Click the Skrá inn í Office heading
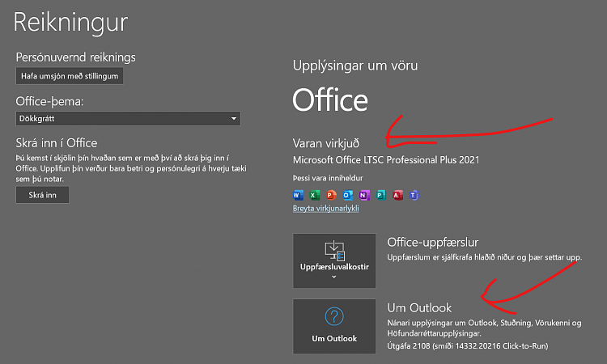 click(57, 143)
